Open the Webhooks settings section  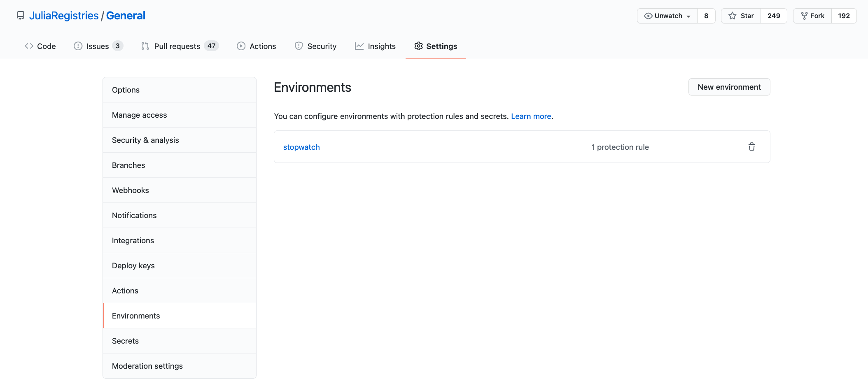[x=131, y=190]
